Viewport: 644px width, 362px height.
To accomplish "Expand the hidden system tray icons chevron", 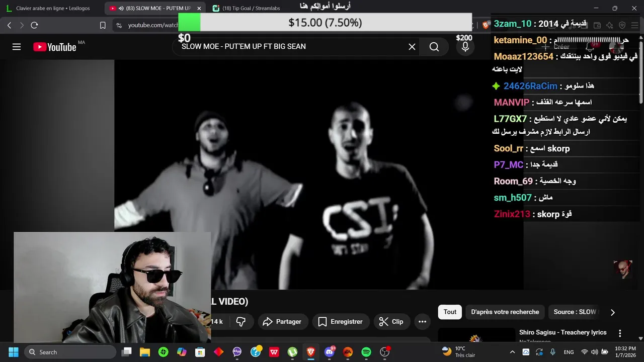I will [512, 352].
